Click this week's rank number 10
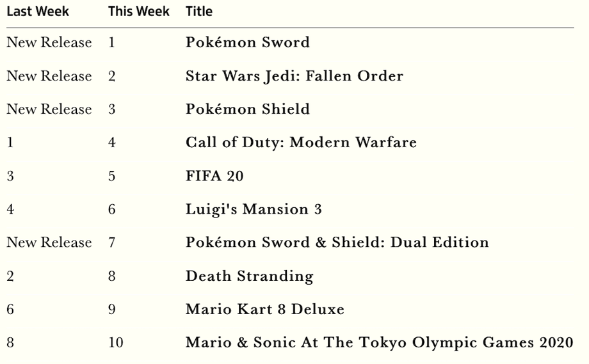The height and width of the screenshot is (364, 589). [116, 343]
